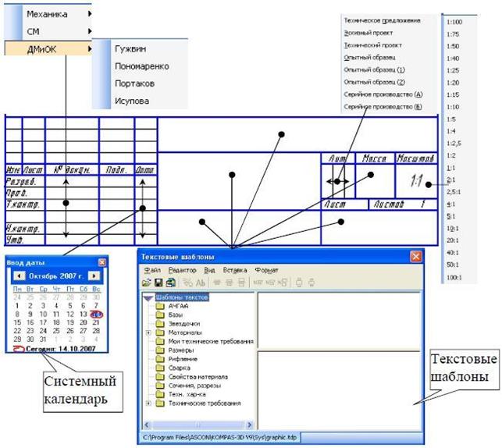Pick scale 10:1 from the list
The image size is (502, 448).
[453, 229]
